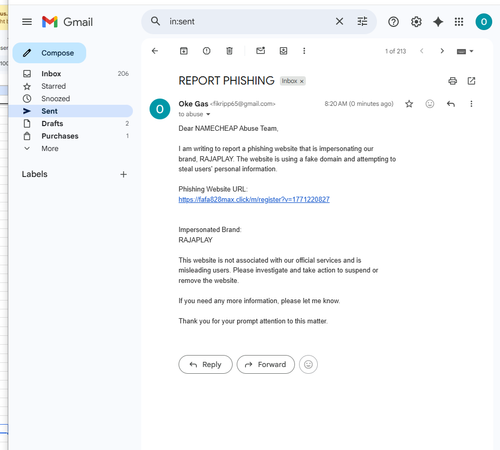Image resolution: width=500 pixels, height=450 pixels.
Task: Go to newer conversation arrow
Action: (x=422, y=51)
